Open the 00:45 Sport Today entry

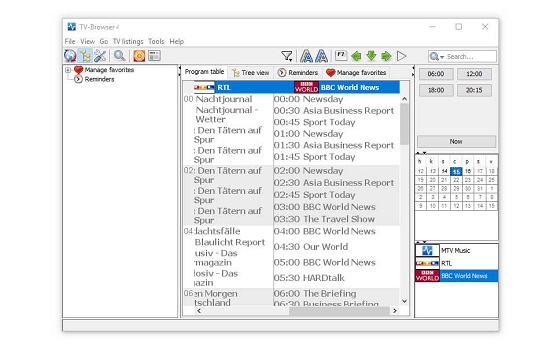point(314,122)
